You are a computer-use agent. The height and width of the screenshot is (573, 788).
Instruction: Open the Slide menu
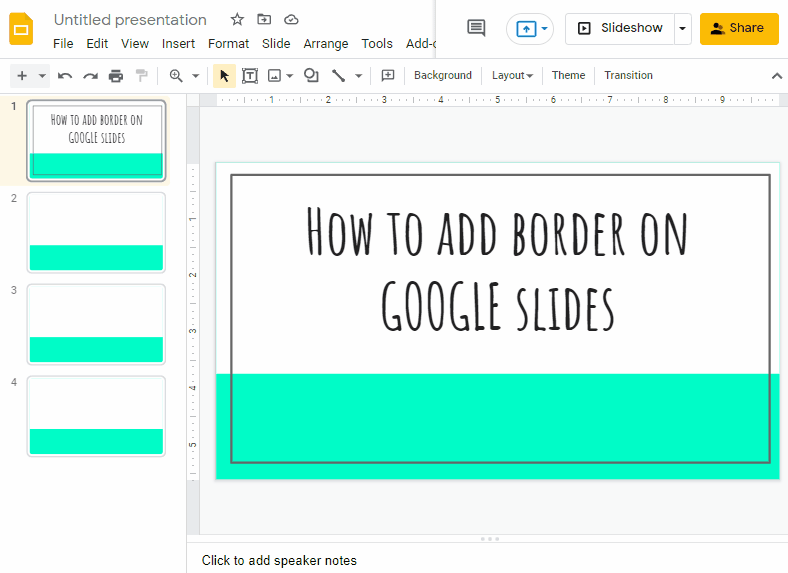coord(276,44)
